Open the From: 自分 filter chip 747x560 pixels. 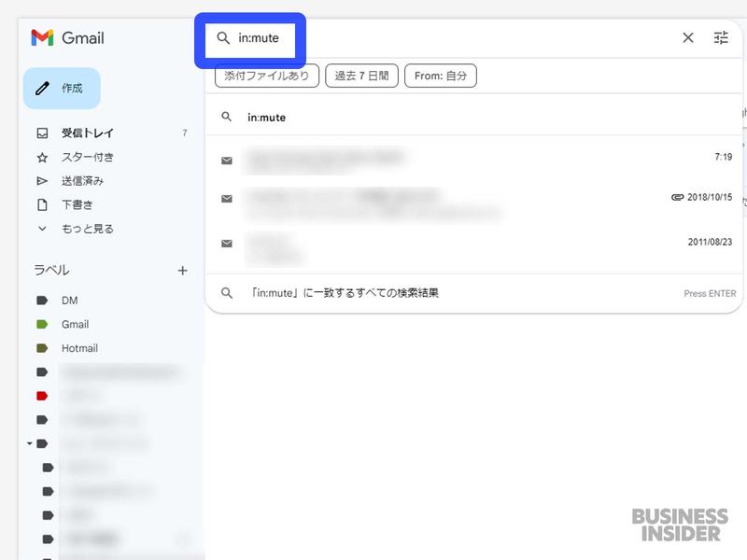point(440,77)
